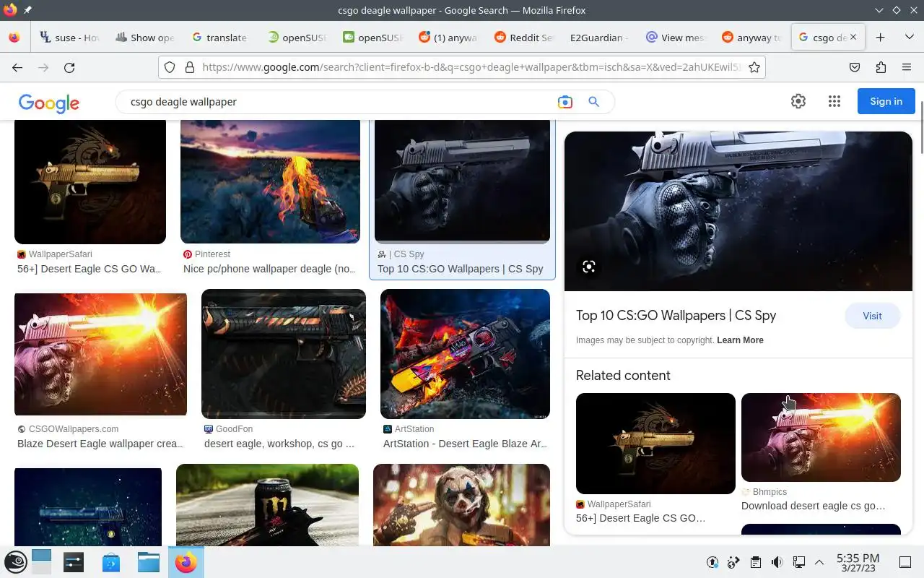Open 'Top 10 CS:GO Wallpapers | CS Spy' title in preview
This screenshot has width=924, height=578.
676,316
